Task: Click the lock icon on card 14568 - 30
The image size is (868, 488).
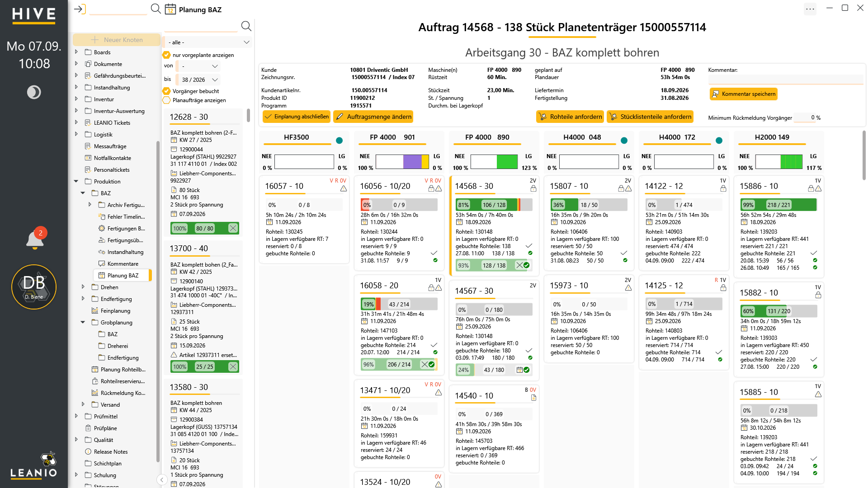Action: point(533,188)
